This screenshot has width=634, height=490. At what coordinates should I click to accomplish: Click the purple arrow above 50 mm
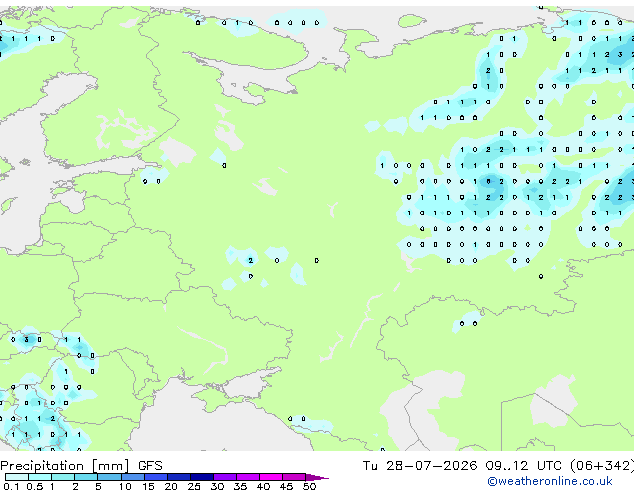coord(317,477)
